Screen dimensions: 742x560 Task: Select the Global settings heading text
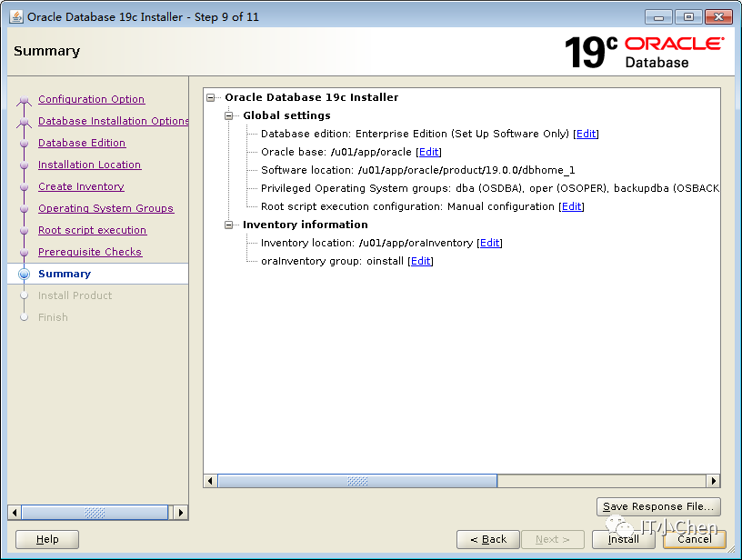pyautogui.click(x=286, y=115)
